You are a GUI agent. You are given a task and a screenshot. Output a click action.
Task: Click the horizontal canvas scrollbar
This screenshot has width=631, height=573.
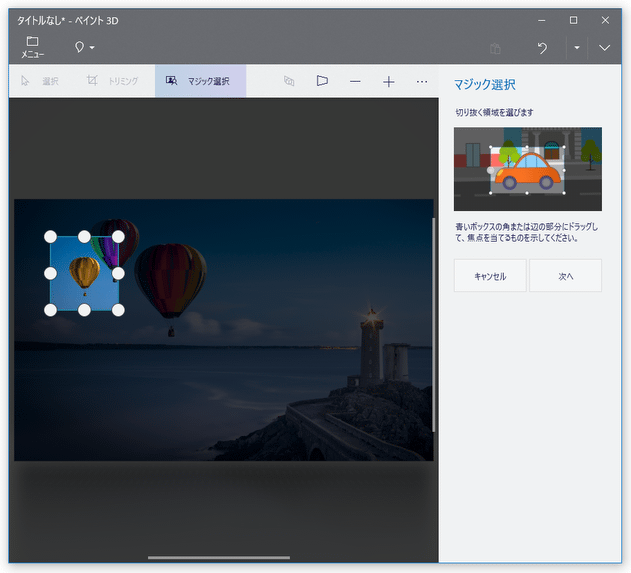pyautogui.click(x=219, y=558)
